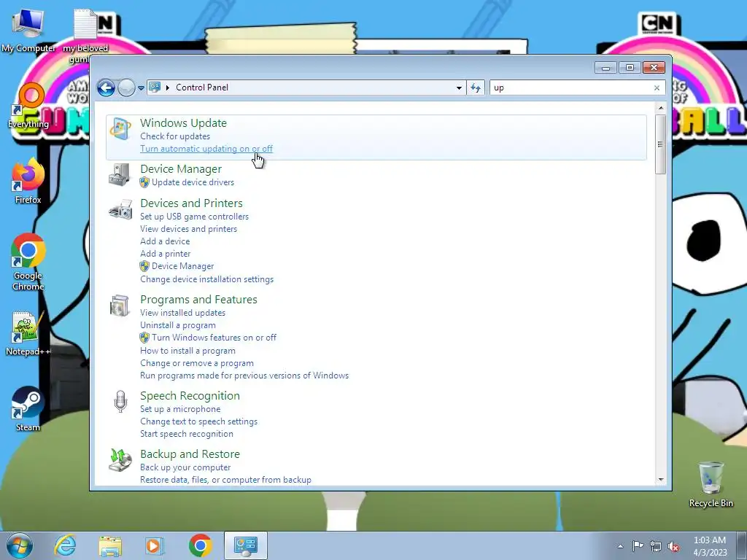Open the Device Manager icon

click(x=120, y=174)
